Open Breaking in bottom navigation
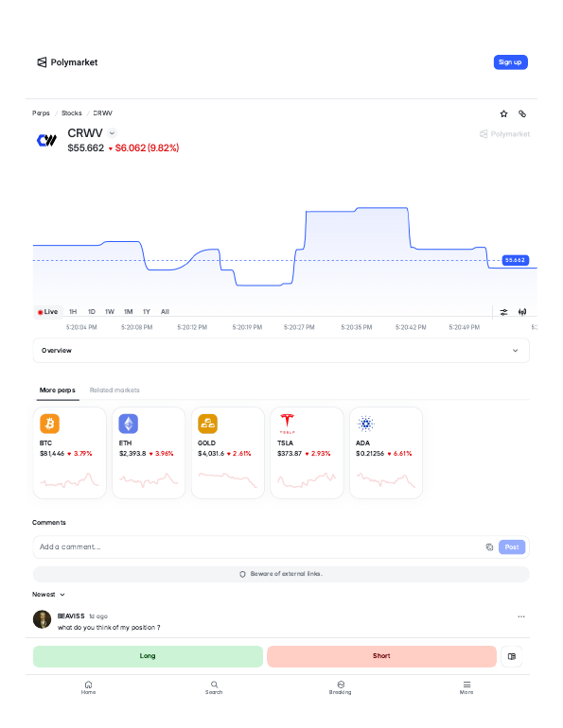The width and height of the screenshot is (563, 728). pos(341,687)
